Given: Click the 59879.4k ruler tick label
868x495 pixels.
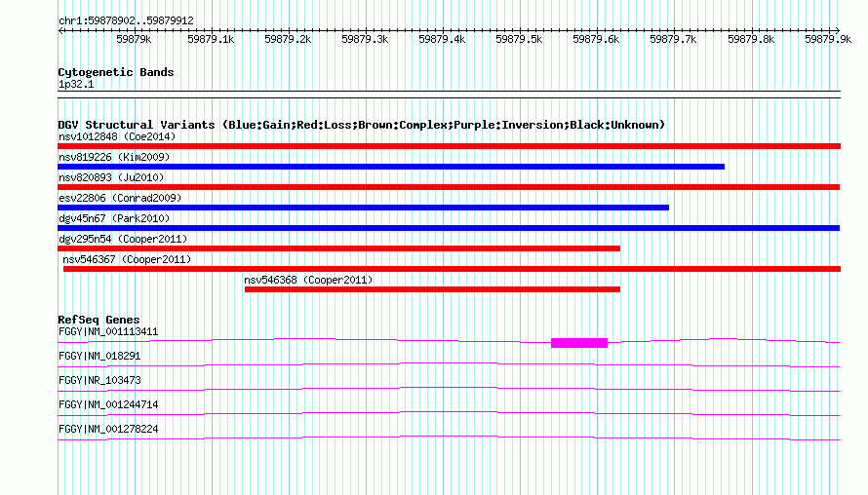Looking at the screenshot, I should click(442, 39).
